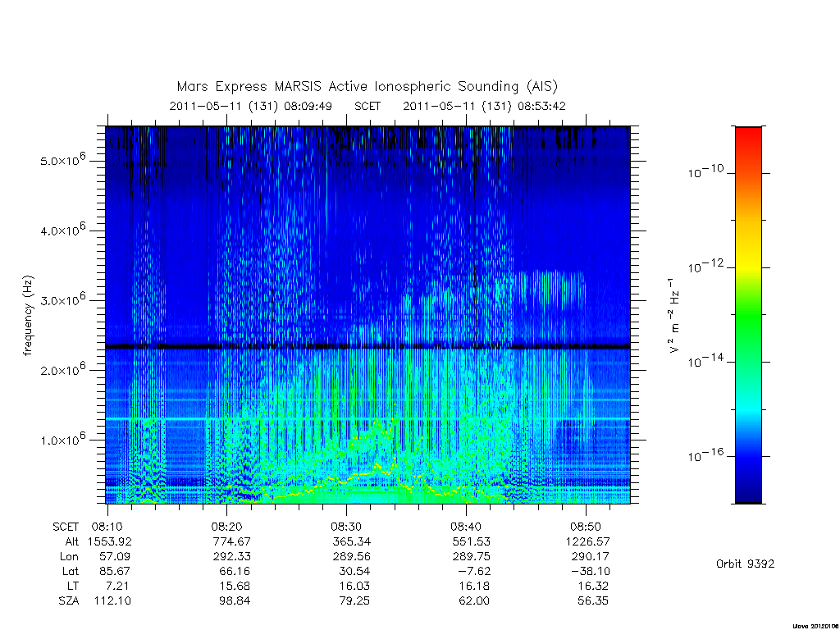Viewport: 840px width, 630px height.
Task: Click the SZA value 56.35
Action: tap(593, 601)
